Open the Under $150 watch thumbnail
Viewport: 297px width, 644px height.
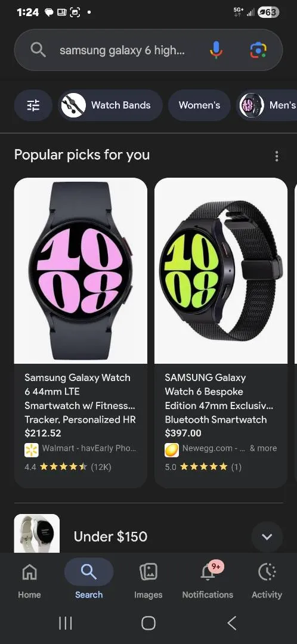tap(37, 533)
